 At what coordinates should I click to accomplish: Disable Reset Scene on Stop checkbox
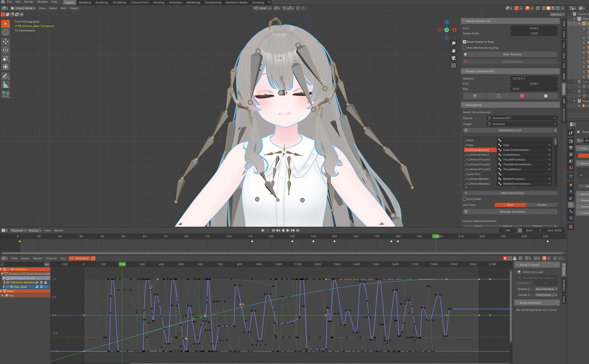click(464, 42)
